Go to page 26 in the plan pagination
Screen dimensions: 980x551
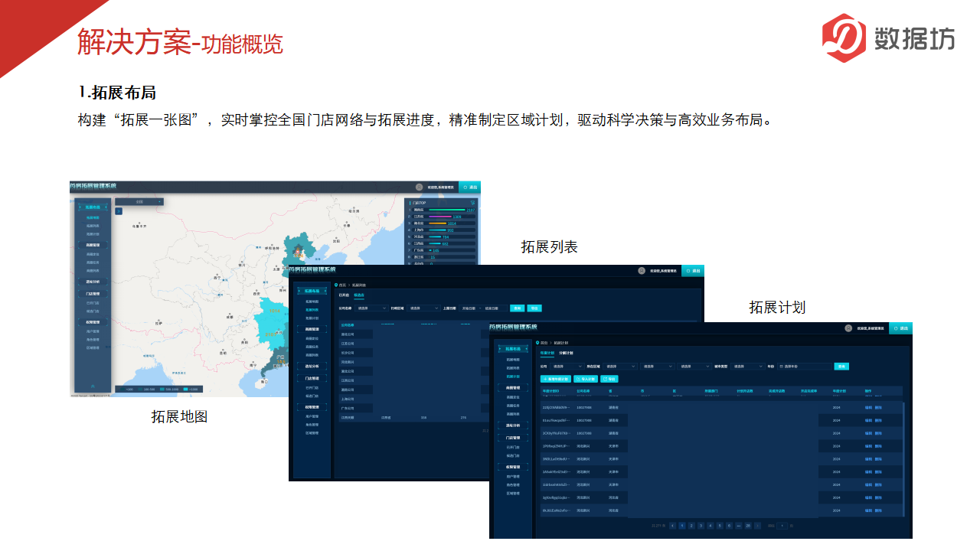point(748,526)
